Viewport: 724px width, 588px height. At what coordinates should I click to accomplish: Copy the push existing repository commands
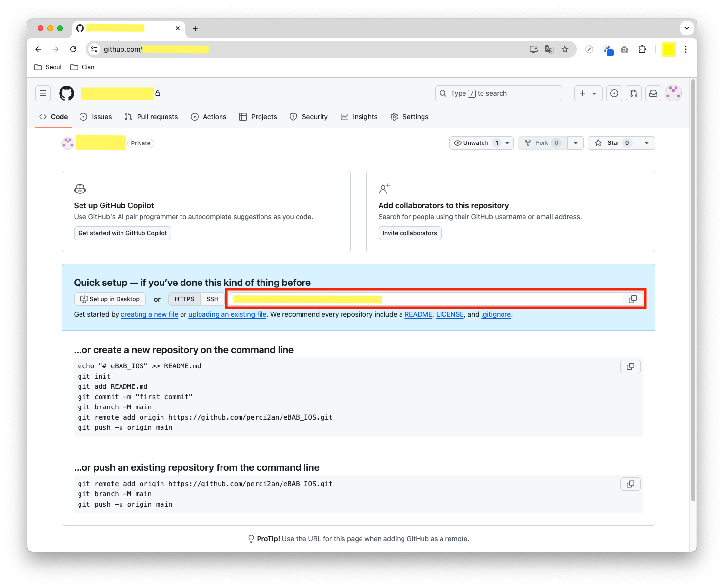pos(630,484)
